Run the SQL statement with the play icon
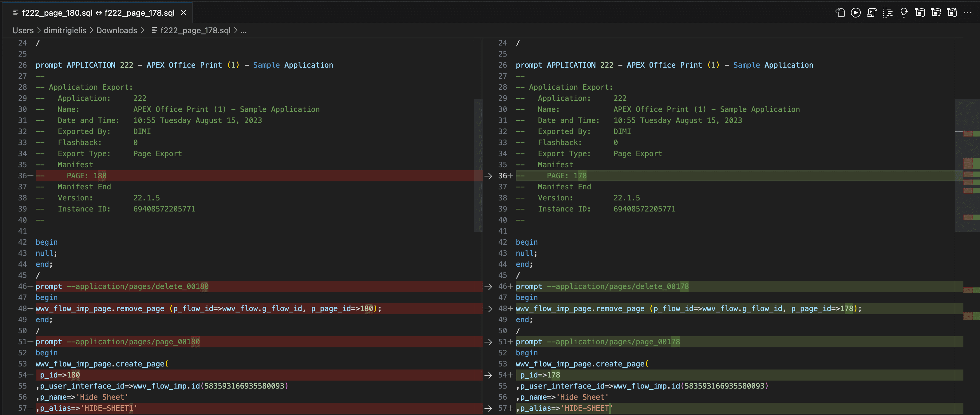 pos(856,13)
